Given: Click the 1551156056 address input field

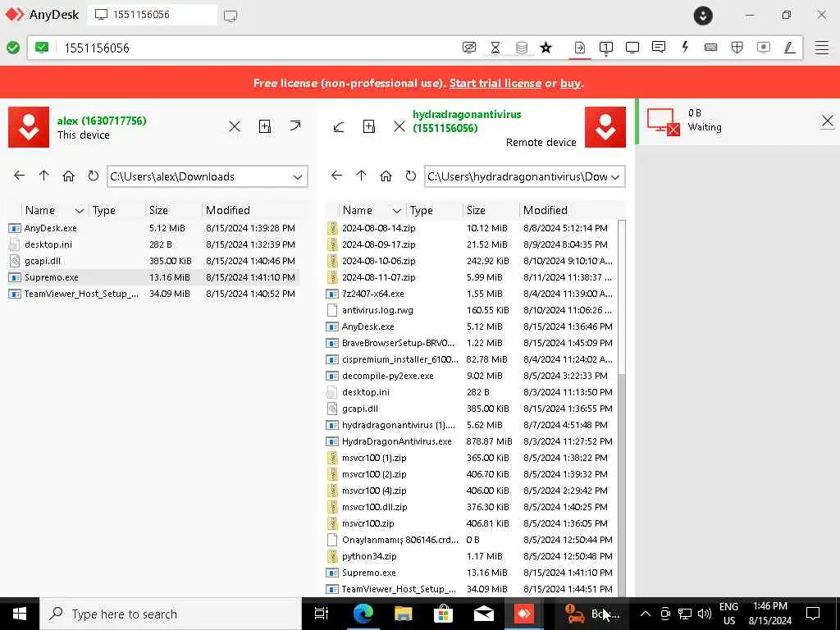Looking at the screenshot, I should pos(257,48).
